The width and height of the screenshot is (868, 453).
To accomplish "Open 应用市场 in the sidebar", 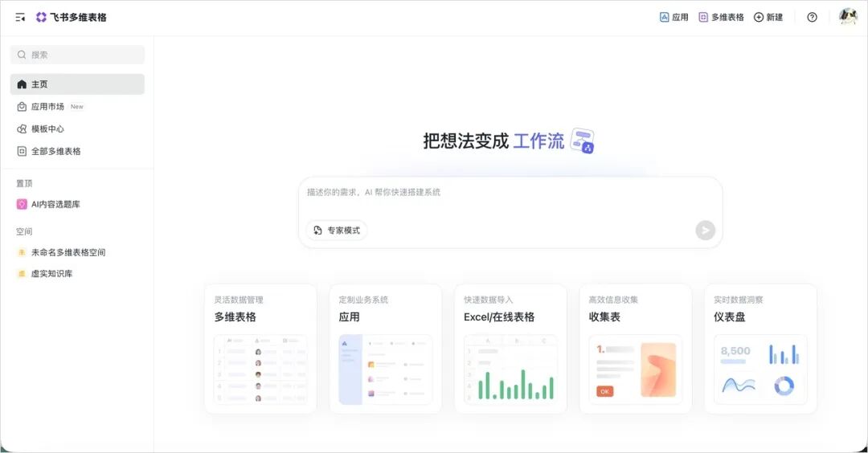I will coord(48,107).
